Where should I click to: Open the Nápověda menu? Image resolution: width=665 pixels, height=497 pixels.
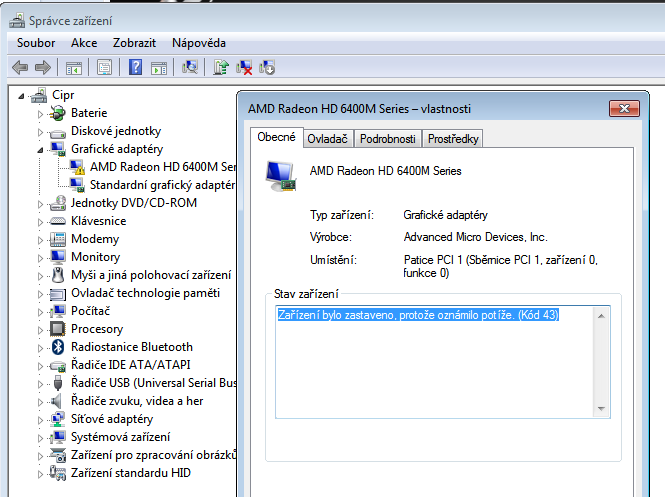199,43
